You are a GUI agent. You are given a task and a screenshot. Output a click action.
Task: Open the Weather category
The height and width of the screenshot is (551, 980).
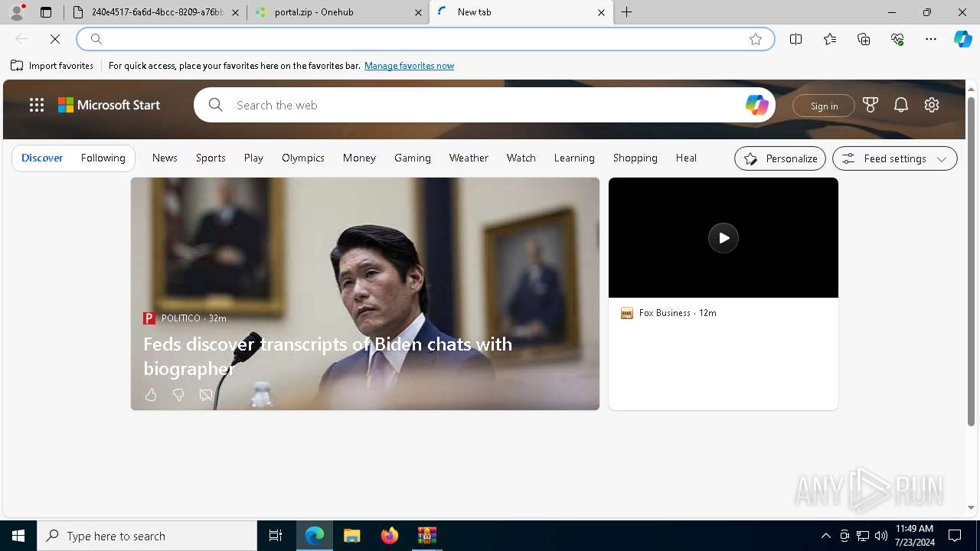[x=469, y=158]
